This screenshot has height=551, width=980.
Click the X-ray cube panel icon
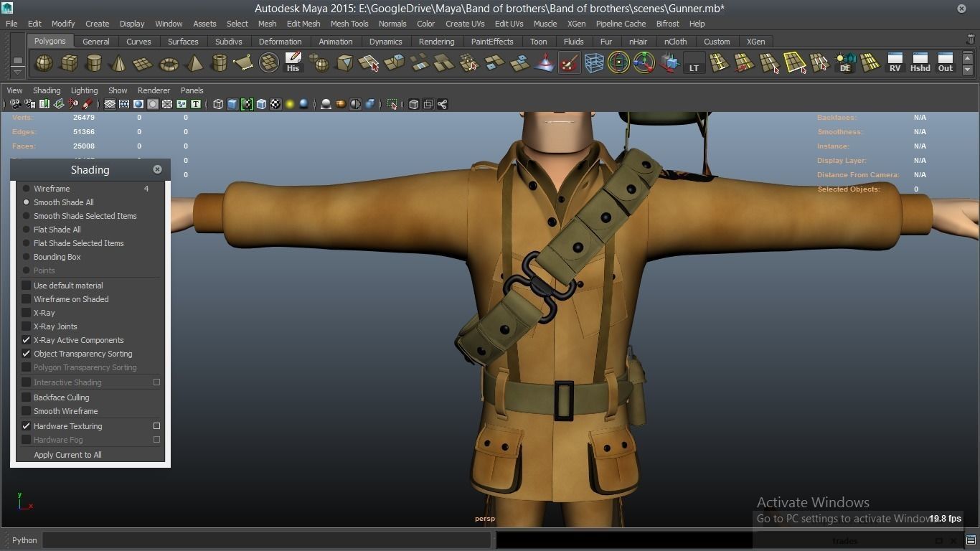[413, 104]
